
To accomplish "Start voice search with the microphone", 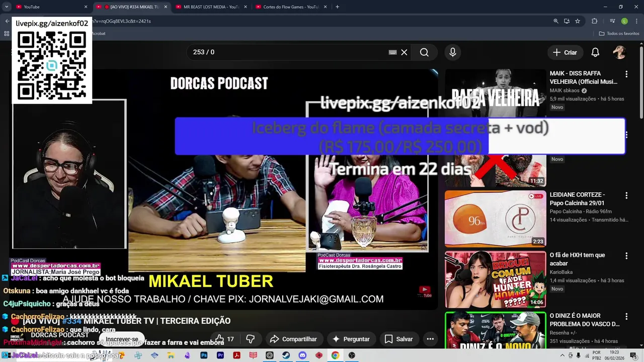I will [453, 52].
